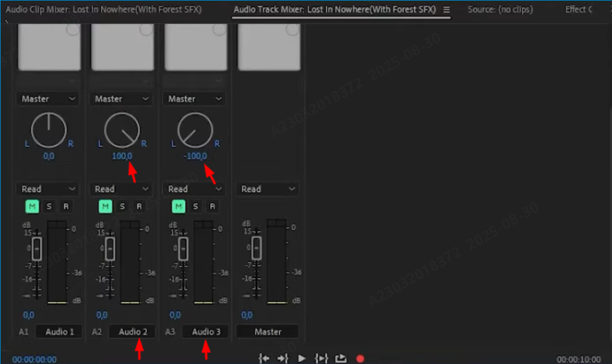Click Audio 1 pan knob
The image size is (612, 364).
pyautogui.click(x=49, y=130)
